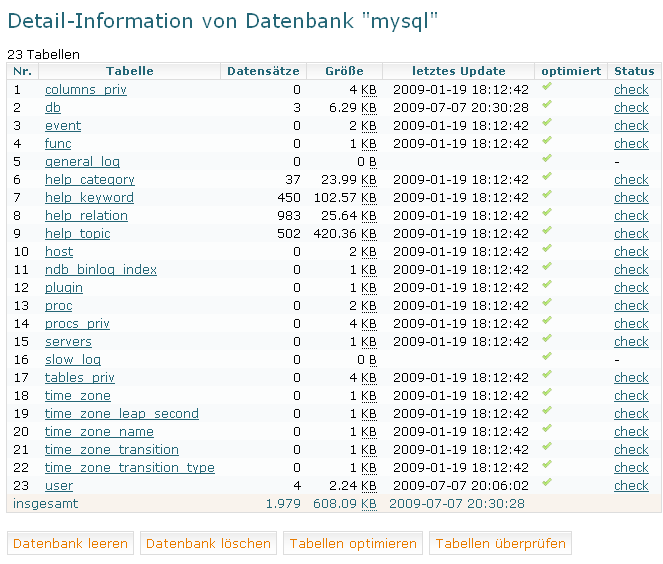Image resolution: width=663 pixels, height=564 pixels.
Task: Open the plugin table link
Action: [x=64, y=287]
